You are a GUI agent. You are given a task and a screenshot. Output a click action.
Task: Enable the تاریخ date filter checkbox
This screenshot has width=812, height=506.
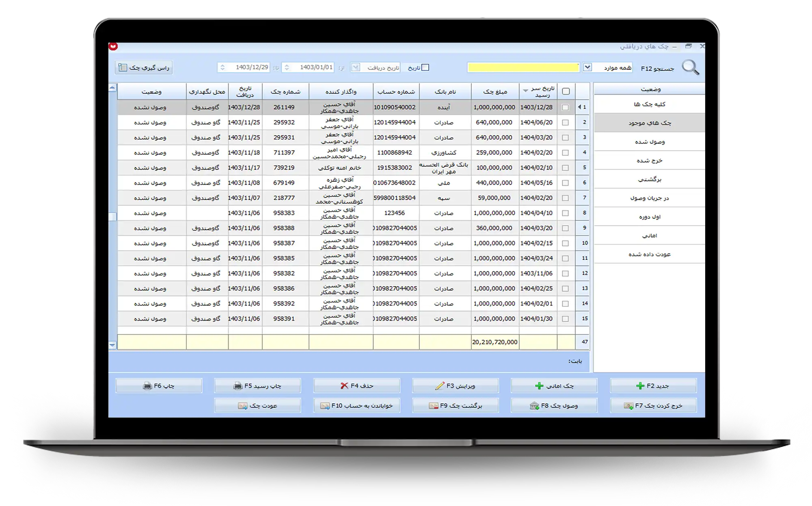click(425, 68)
